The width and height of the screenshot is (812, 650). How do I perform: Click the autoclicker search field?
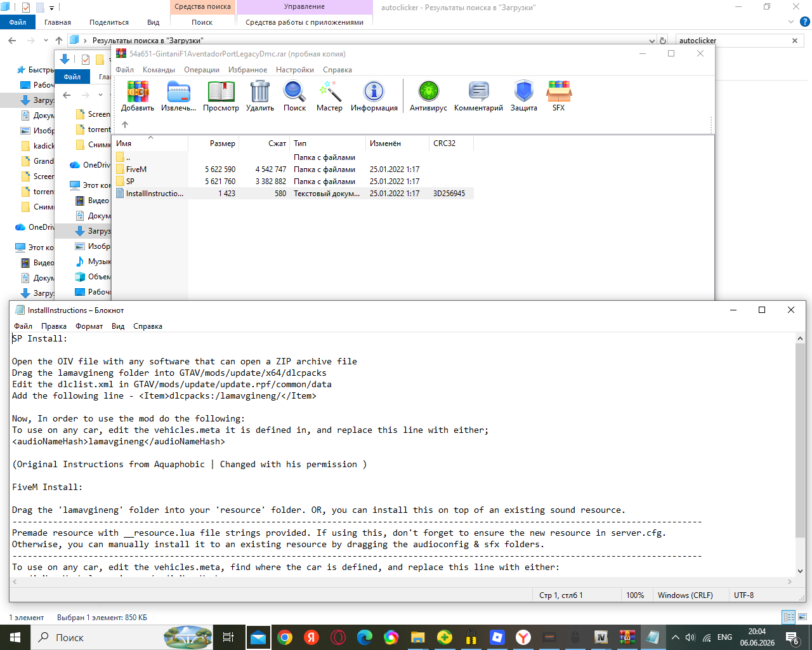733,41
